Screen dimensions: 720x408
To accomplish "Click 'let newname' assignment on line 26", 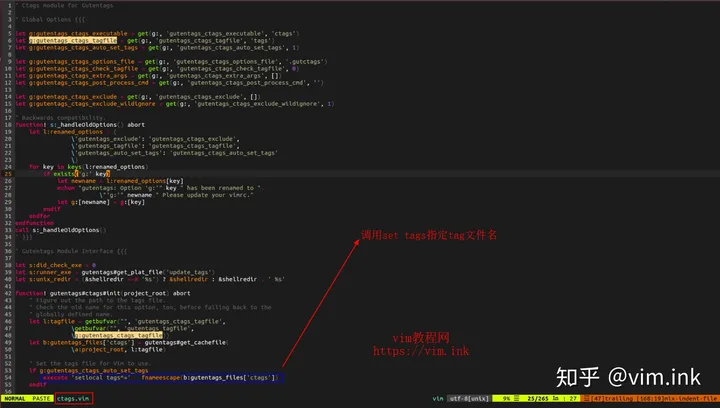I will point(120,181).
